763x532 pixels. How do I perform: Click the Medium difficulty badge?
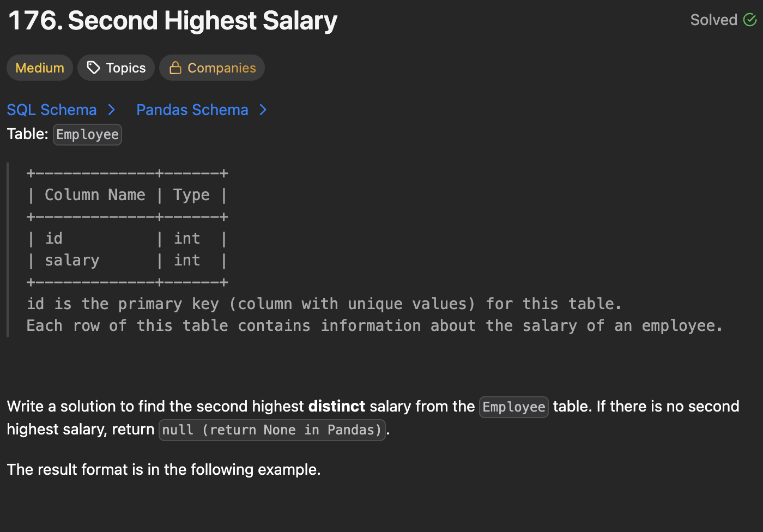point(40,68)
